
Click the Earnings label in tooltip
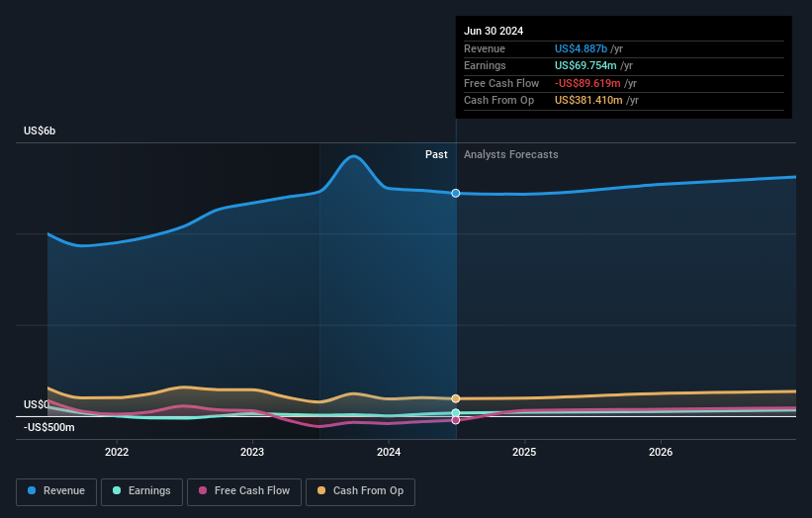tap(485, 65)
